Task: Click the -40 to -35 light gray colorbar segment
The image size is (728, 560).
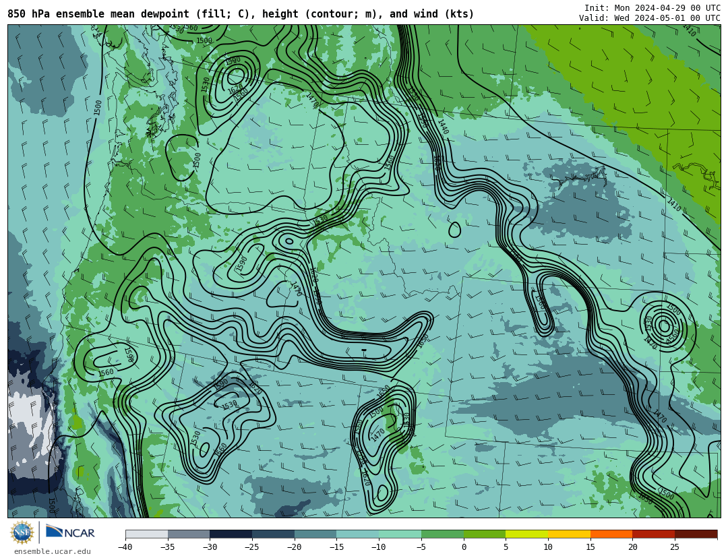Action: coord(147,534)
